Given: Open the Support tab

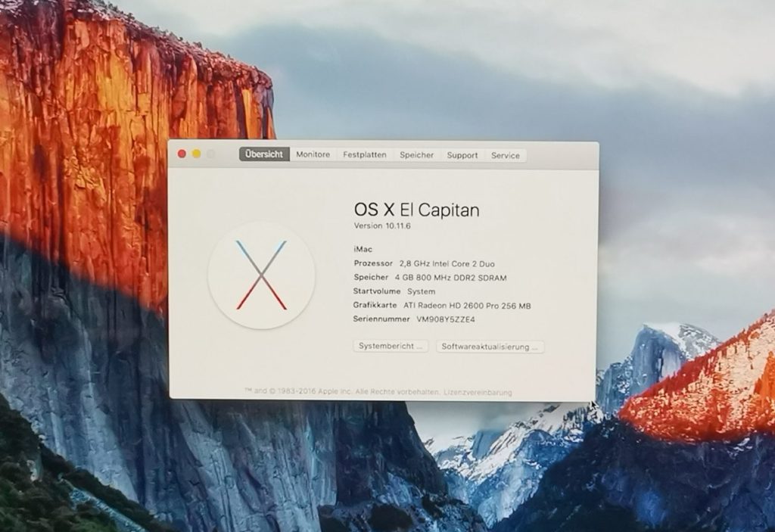Looking at the screenshot, I should tap(462, 155).
